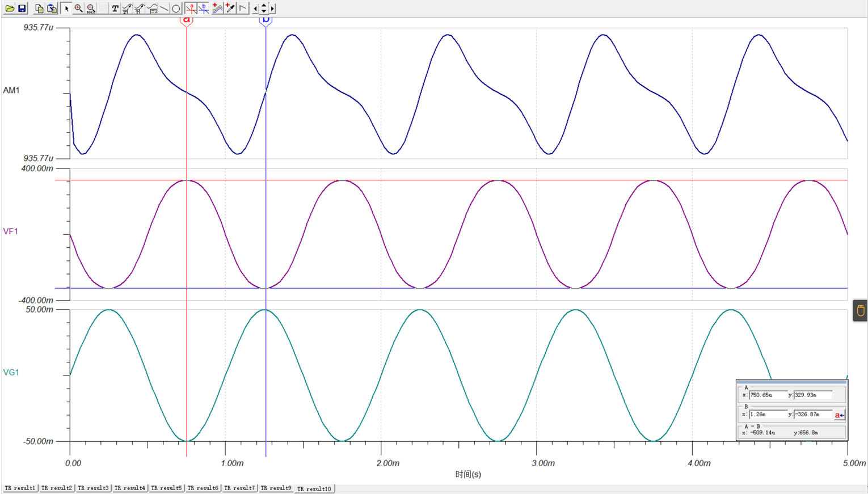Click cursor B x field 1.26m
Viewport: 868px width, 494px height.
[768, 414]
